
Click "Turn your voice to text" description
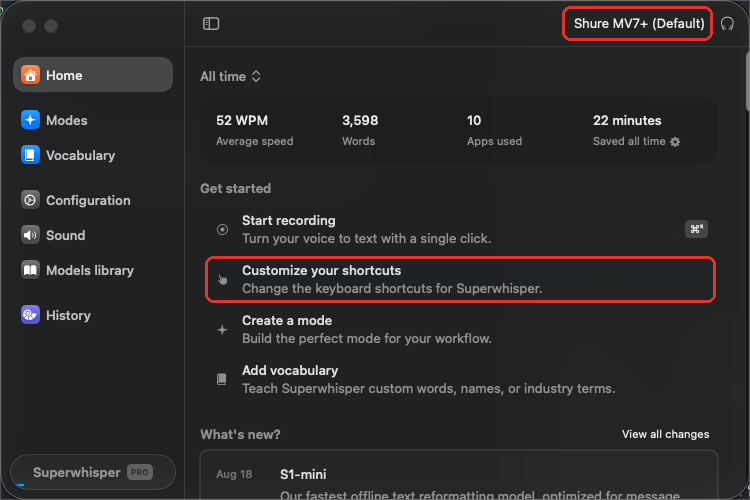(x=366, y=238)
